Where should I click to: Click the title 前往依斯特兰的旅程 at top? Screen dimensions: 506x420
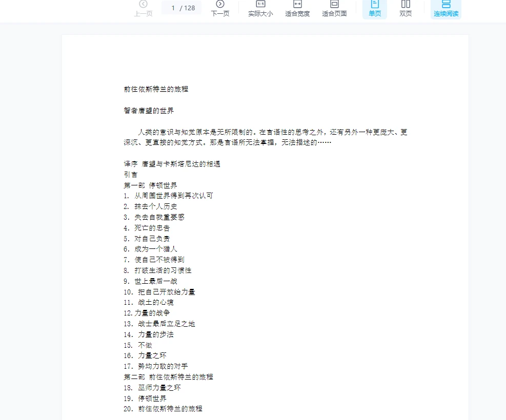pos(156,89)
